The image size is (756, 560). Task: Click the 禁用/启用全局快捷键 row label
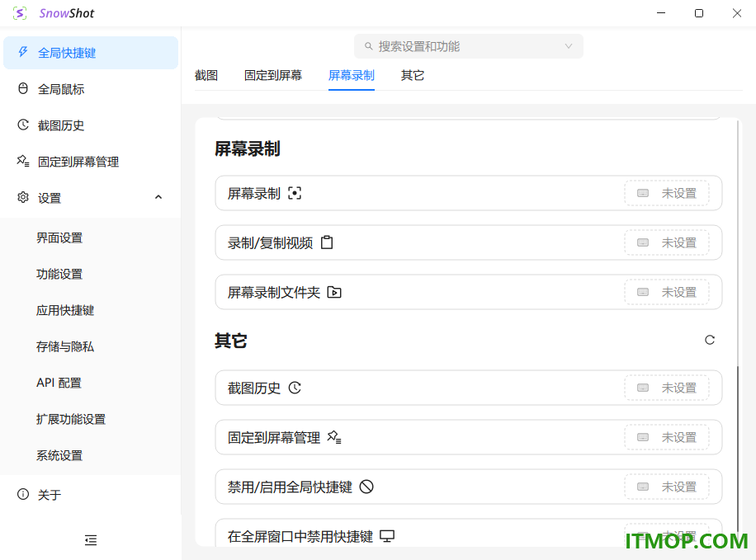pyautogui.click(x=290, y=487)
